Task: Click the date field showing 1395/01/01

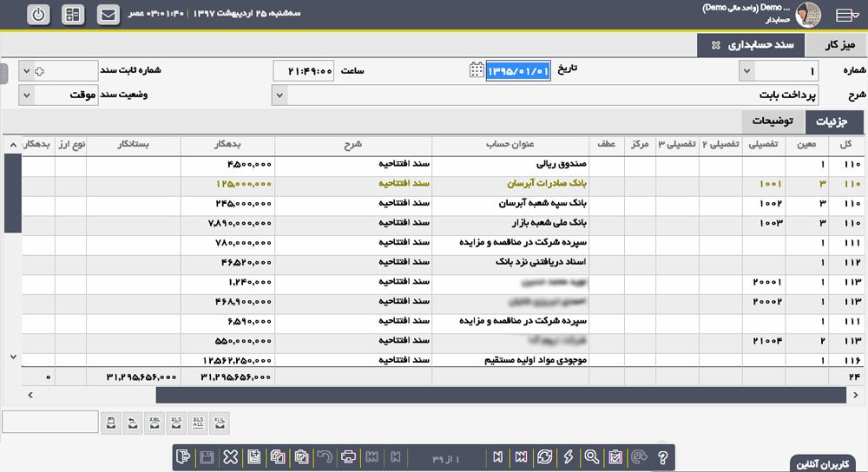Action: tap(517, 71)
